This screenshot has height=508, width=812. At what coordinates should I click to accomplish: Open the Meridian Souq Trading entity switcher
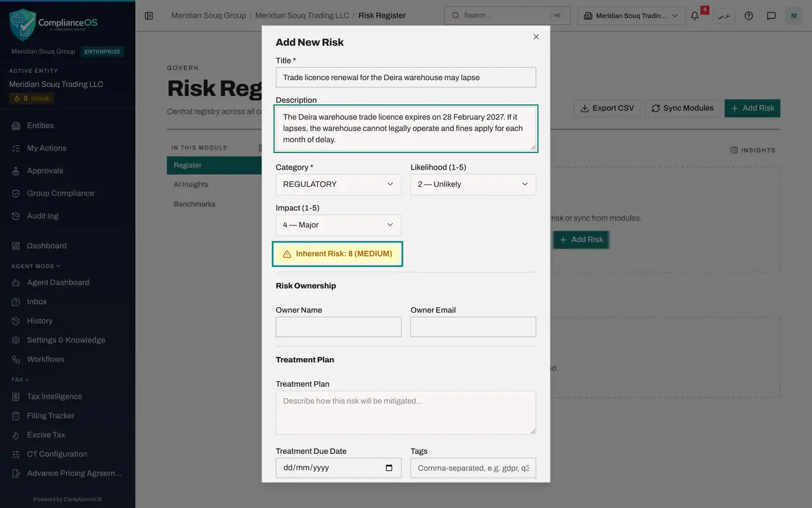[631, 15]
